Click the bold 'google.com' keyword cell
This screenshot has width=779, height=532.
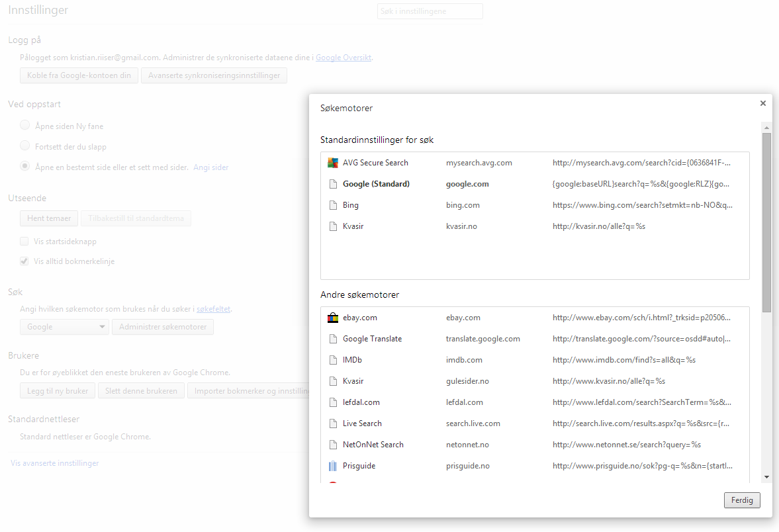click(467, 185)
